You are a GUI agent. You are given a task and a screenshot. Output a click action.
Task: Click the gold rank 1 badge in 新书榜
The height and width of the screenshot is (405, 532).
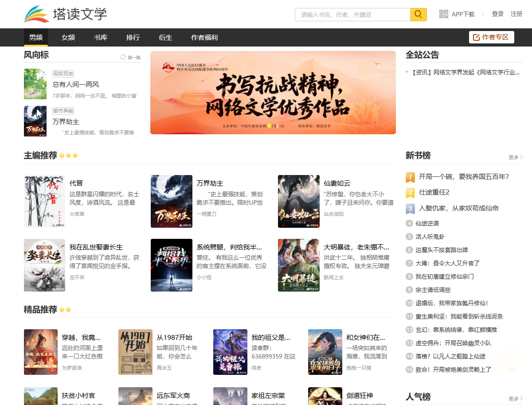pyautogui.click(x=410, y=177)
